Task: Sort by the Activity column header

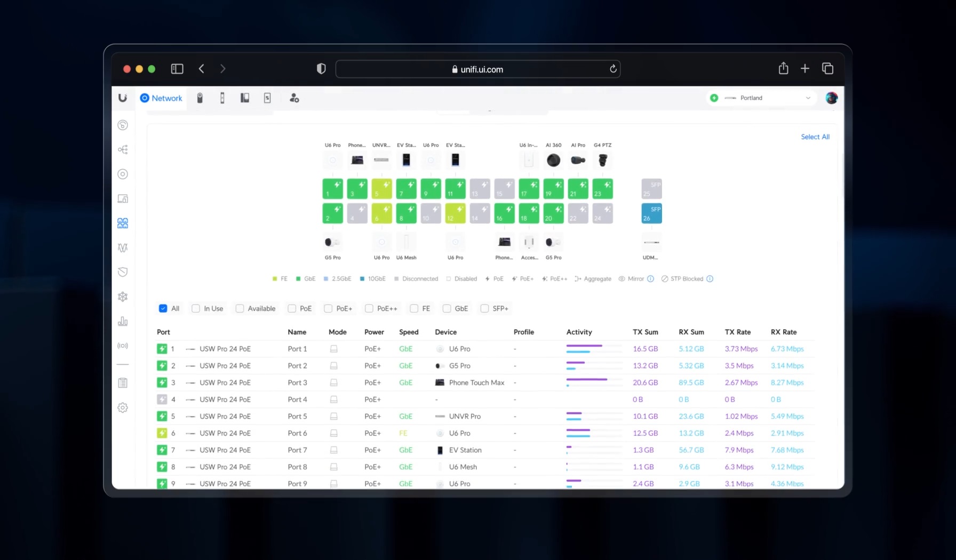Action: 579,332
